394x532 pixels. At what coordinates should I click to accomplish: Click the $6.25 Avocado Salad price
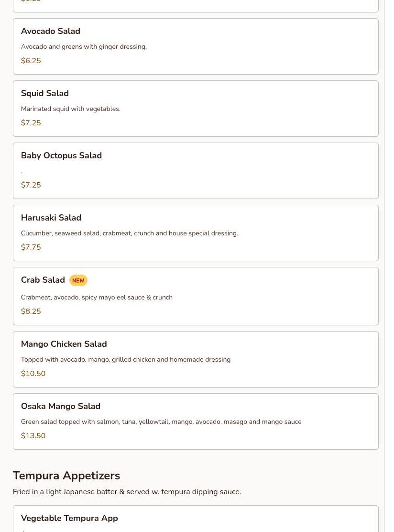(x=31, y=61)
